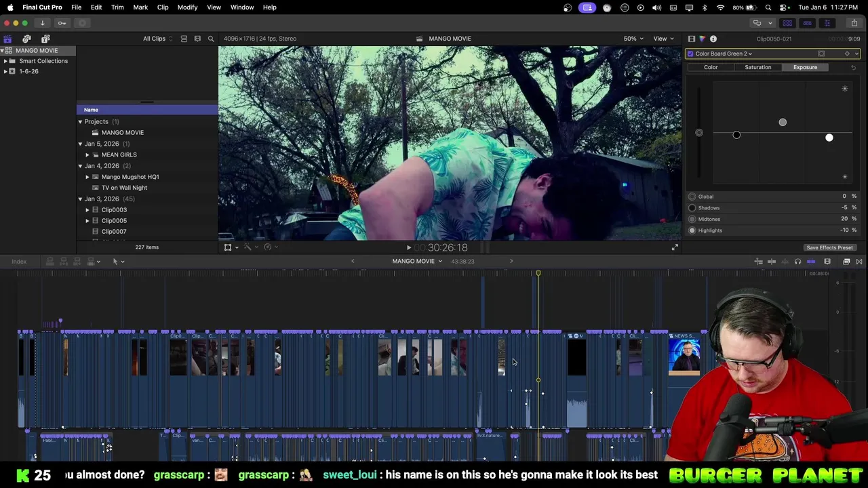Screen dimensions: 868x488
Task: Select the Global radio control
Action: [692, 197]
